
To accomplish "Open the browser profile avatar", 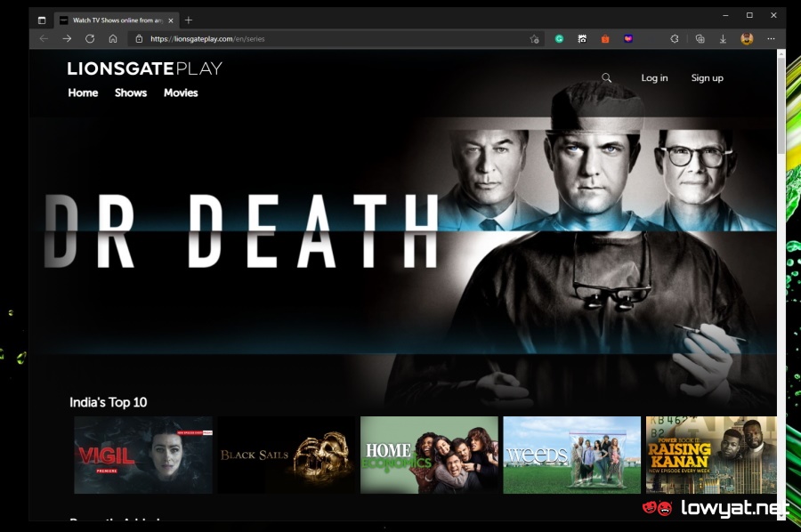I will pos(748,39).
